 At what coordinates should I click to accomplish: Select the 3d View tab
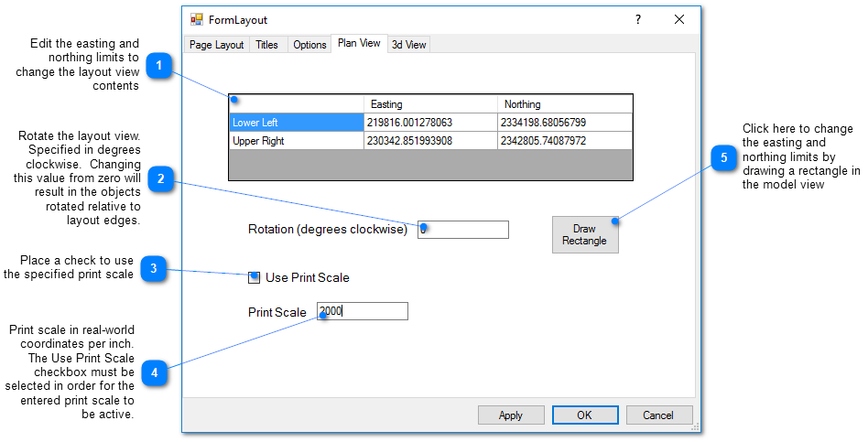(408, 45)
